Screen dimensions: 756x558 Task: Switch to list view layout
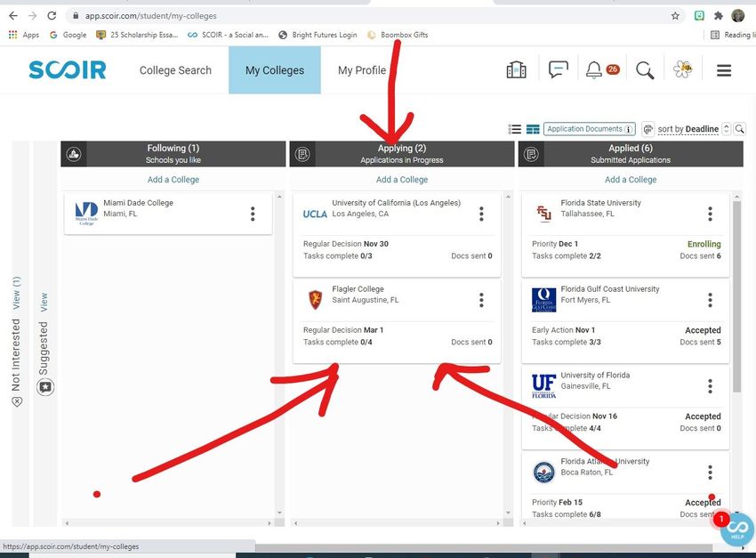click(515, 129)
